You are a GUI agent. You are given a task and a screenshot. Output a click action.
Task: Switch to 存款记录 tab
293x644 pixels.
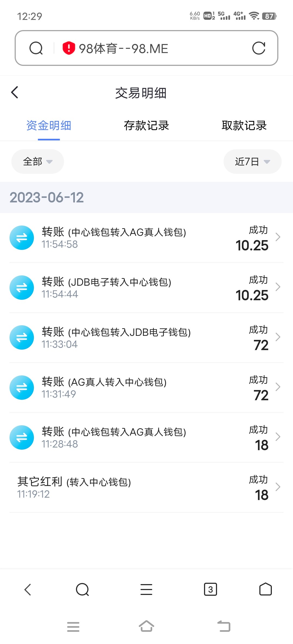coord(146,126)
